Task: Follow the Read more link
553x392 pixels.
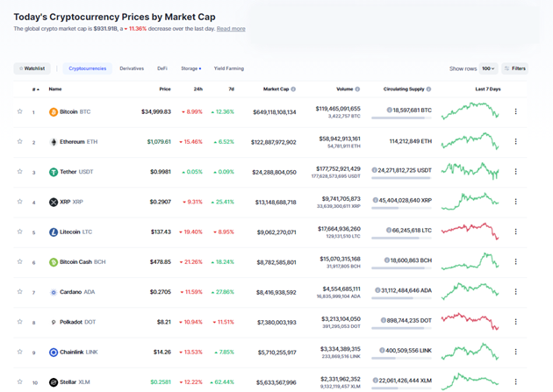Action: tap(231, 29)
